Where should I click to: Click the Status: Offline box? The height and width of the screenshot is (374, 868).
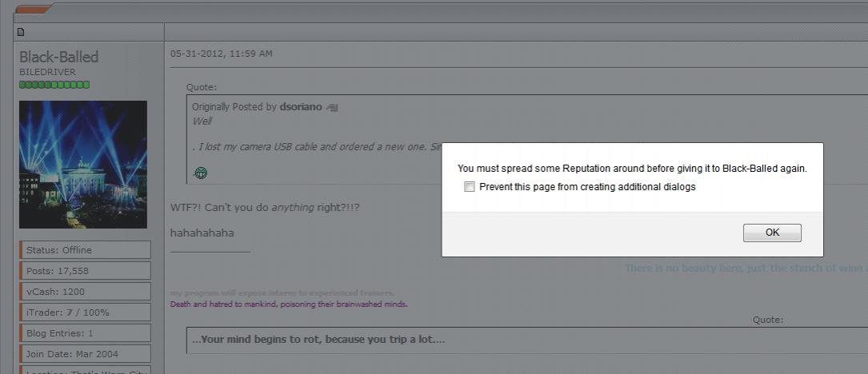85,249
